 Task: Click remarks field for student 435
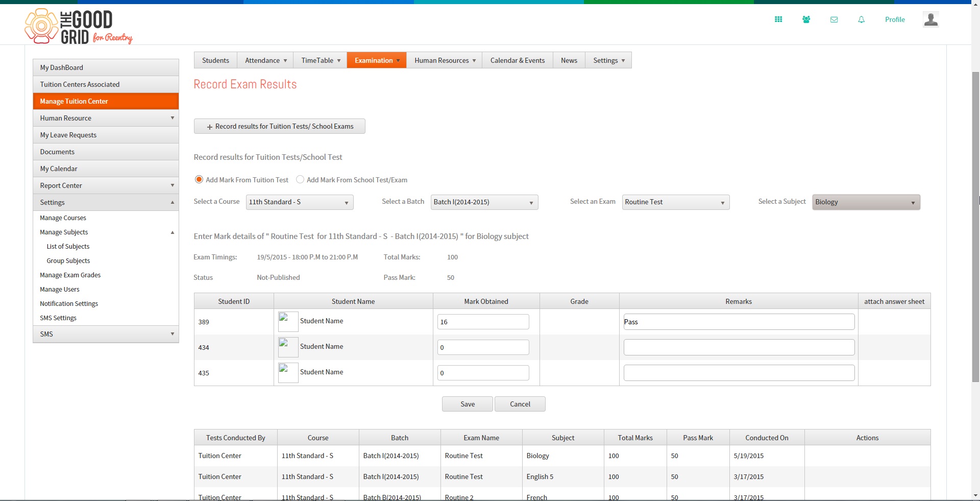pyautogui.click(x=739, y=373)
